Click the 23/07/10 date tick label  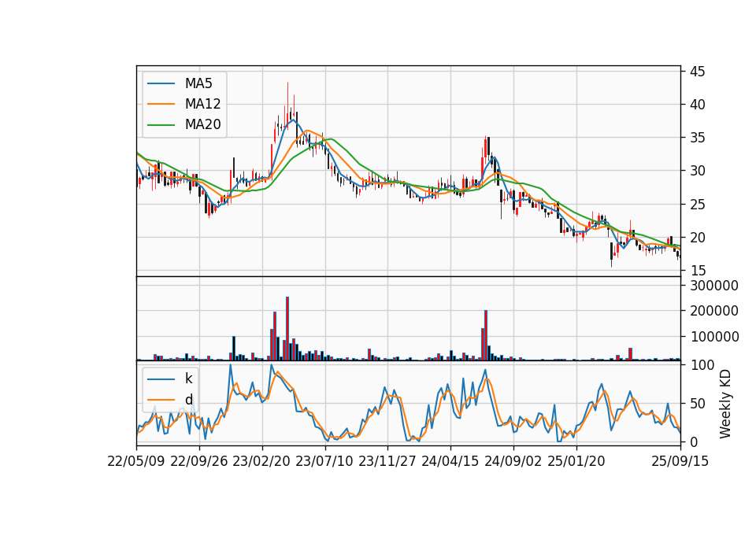[x=324, y=461]
